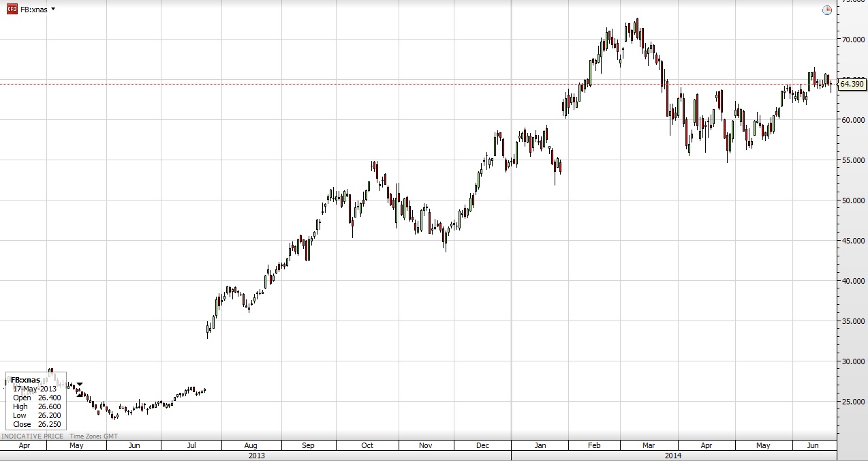Click the INDICATIVE PRICE label

pyautogui.click(x=33, y=436)
